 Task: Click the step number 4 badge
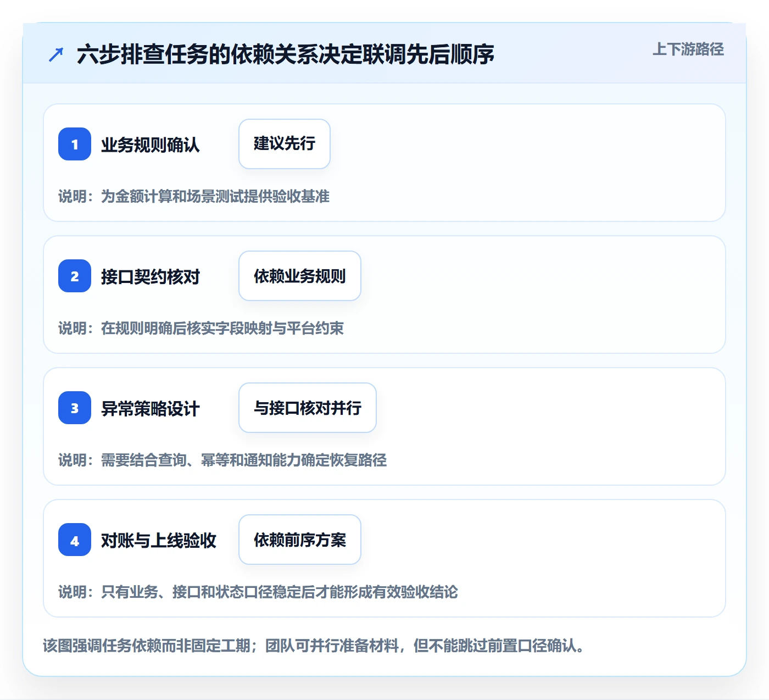(x=75, y=540)
